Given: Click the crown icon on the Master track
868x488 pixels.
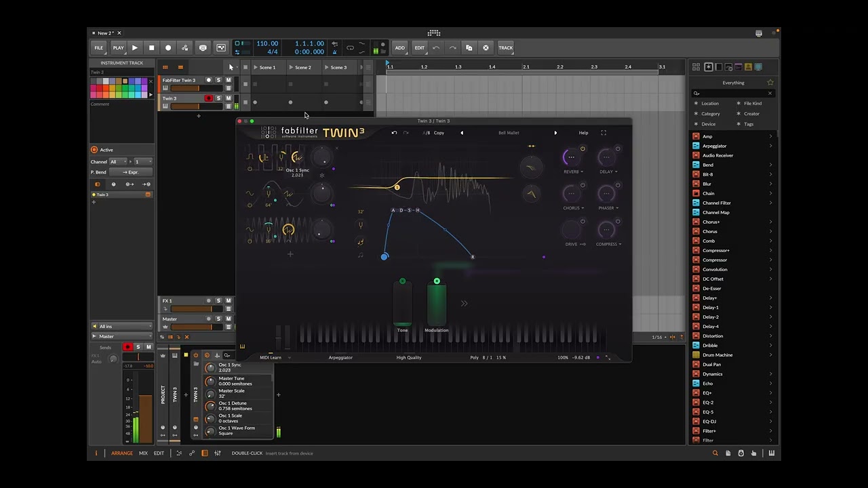Looking at the screenshot, I should 165,327.
